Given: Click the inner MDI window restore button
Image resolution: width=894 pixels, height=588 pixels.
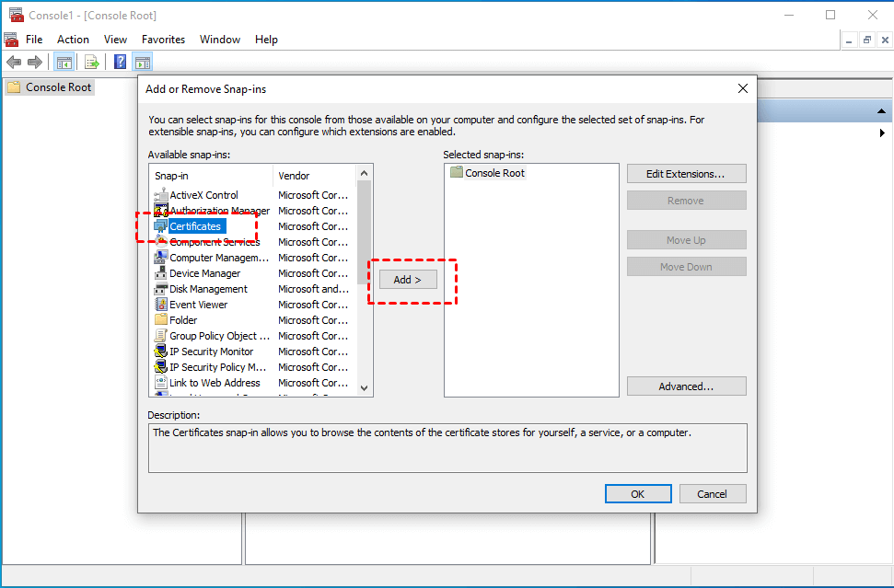Looking at the screenshot, I should click(867, 40).
